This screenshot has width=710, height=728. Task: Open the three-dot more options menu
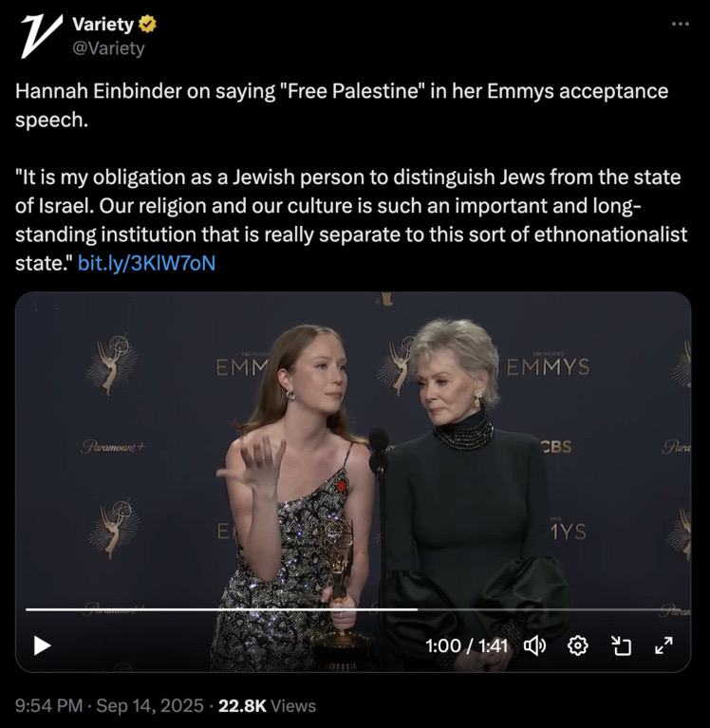click(x=681, y=24)
